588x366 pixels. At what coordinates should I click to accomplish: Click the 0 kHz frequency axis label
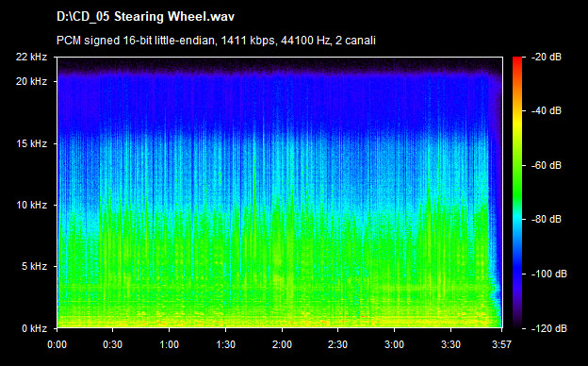(x=34, y=328)
